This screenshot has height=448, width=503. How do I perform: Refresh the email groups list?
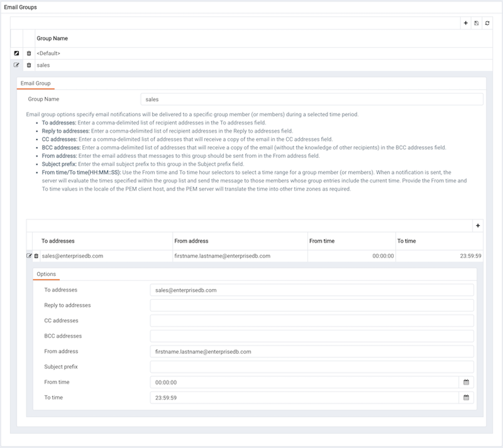click(487, 23)
